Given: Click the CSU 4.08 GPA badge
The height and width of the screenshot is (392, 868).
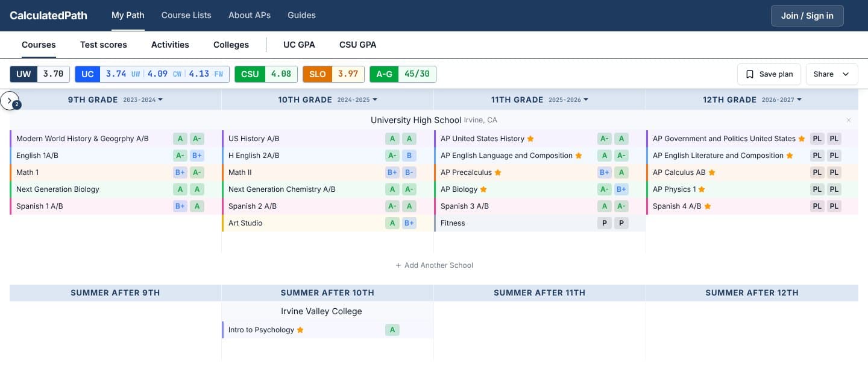Looking at the screenshot, I should click(266, 74).
